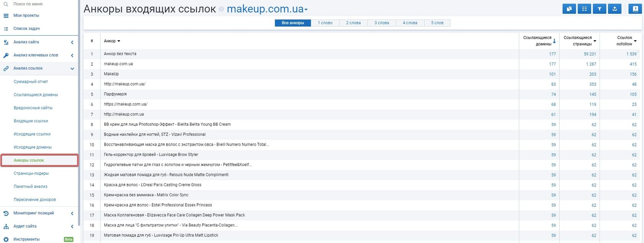Click the 59 231 referring pages link
The height and width of the screenshot is (243, 644).
point(590,54)
